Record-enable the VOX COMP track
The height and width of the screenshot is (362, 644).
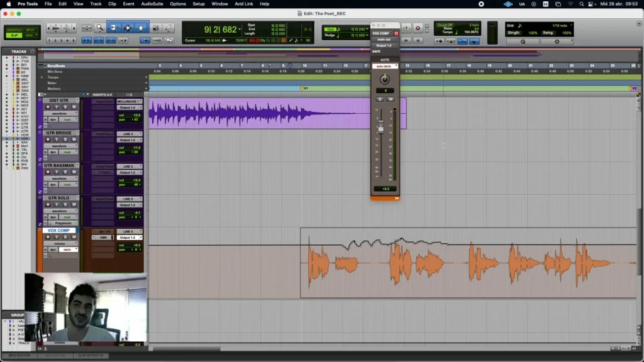(48, 237)
